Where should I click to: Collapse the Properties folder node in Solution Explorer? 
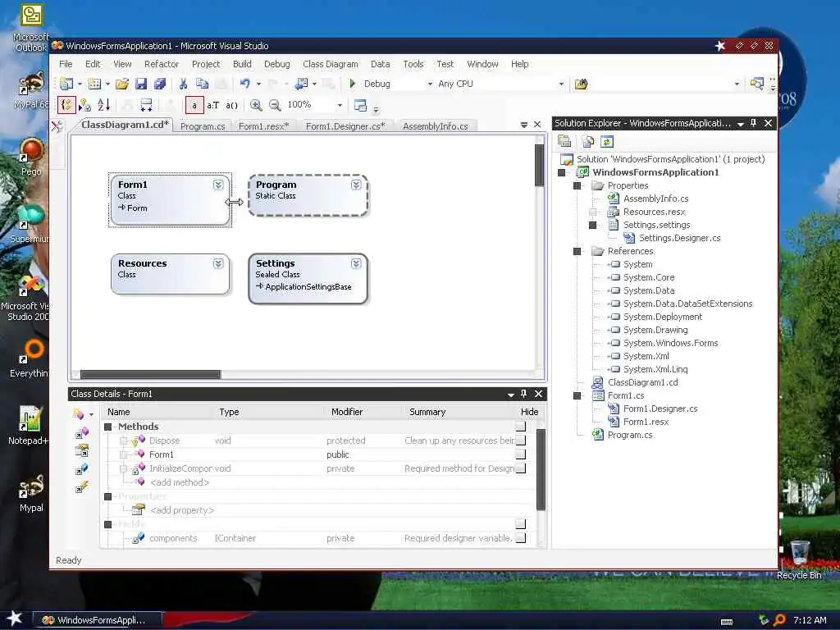(x=577, y=186)
